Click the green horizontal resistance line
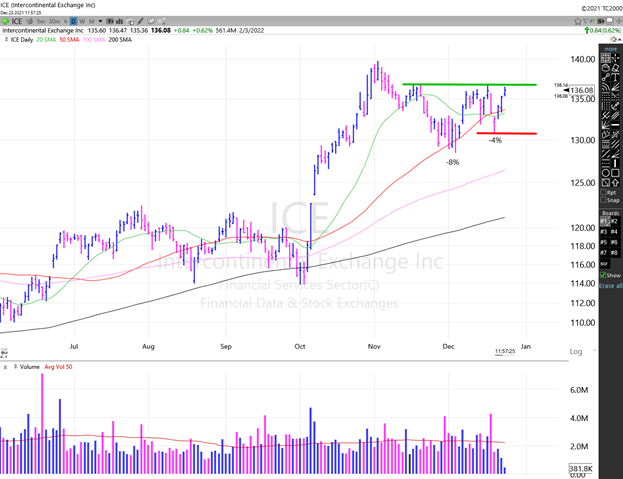The image size is (623, 479). 469,85
